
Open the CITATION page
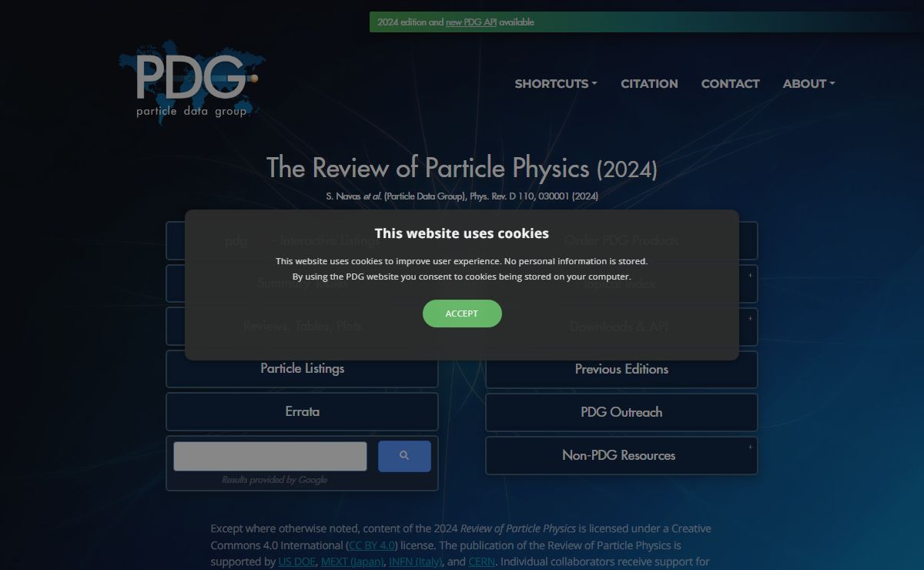coord(649,84)
